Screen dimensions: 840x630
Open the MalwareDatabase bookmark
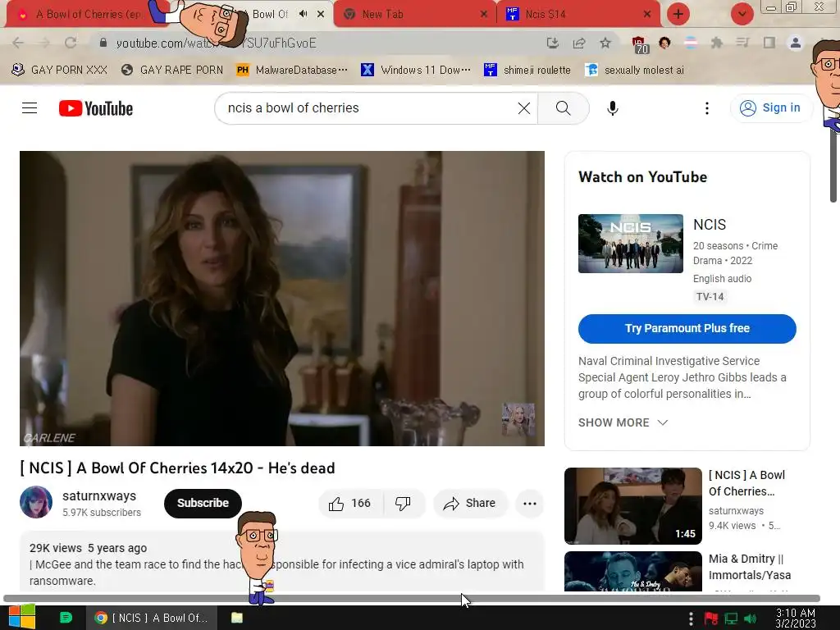pos(292,71)
